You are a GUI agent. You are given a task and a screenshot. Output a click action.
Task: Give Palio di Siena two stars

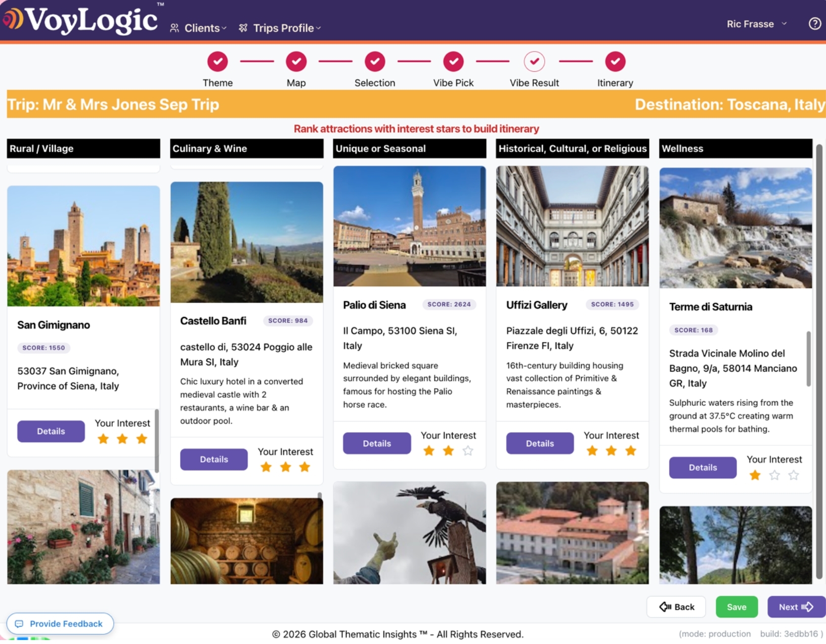(448, 451)
